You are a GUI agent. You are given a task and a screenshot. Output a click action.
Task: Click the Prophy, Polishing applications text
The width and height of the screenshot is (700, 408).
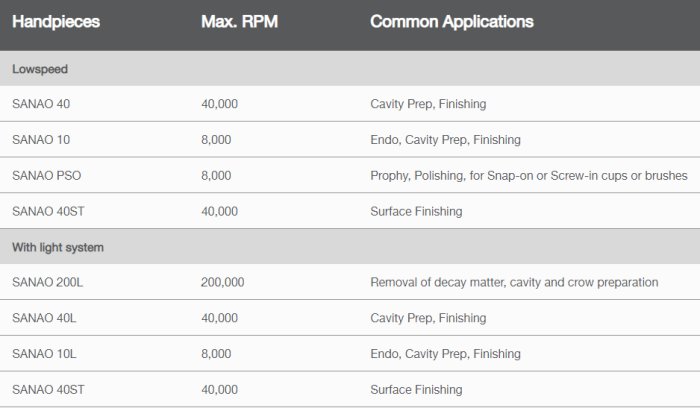(x=528, y=176)
